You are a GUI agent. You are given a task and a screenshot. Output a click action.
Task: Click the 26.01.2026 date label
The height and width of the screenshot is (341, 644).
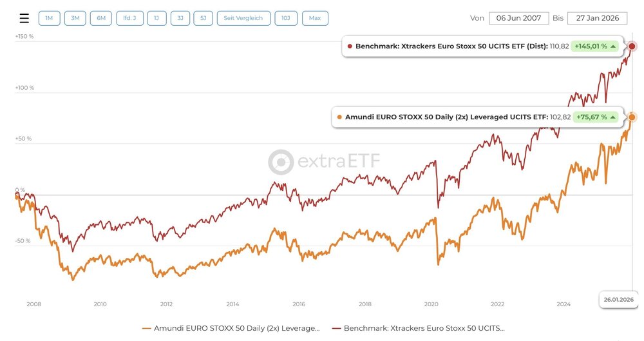tap(618, 299)
